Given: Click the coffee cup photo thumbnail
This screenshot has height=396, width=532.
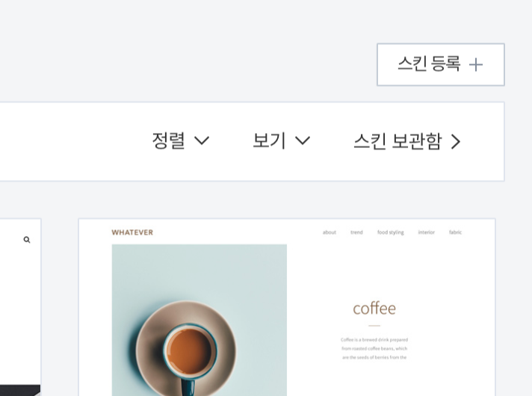Looking at the screenshot, I should pyautogui.click(x=199, y=320).
